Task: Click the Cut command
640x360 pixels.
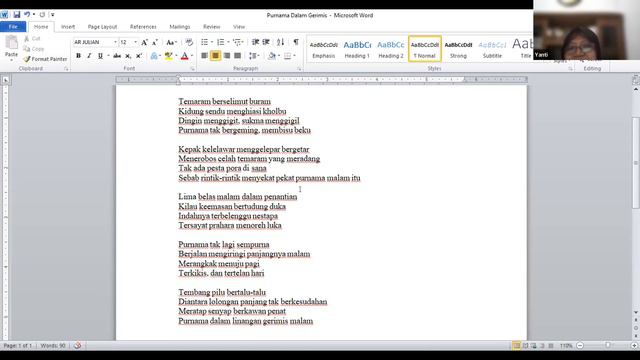Action: [x=32, y=38]
